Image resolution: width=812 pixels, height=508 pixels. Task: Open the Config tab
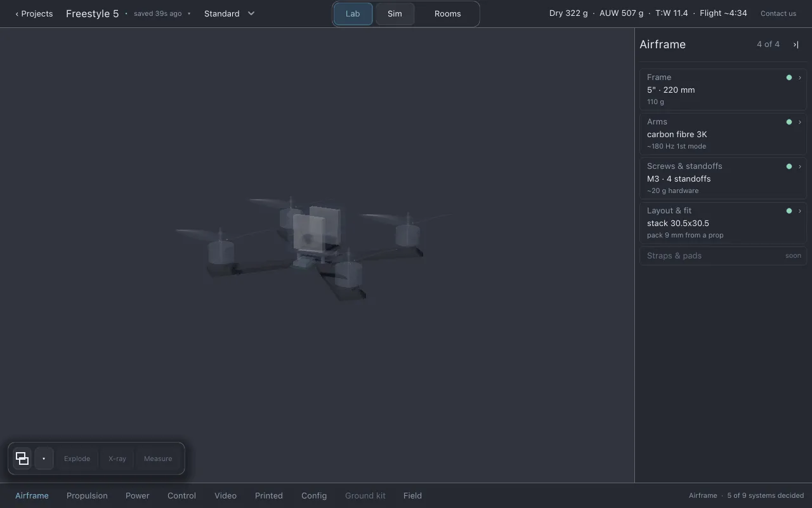[x=314, y=496]
